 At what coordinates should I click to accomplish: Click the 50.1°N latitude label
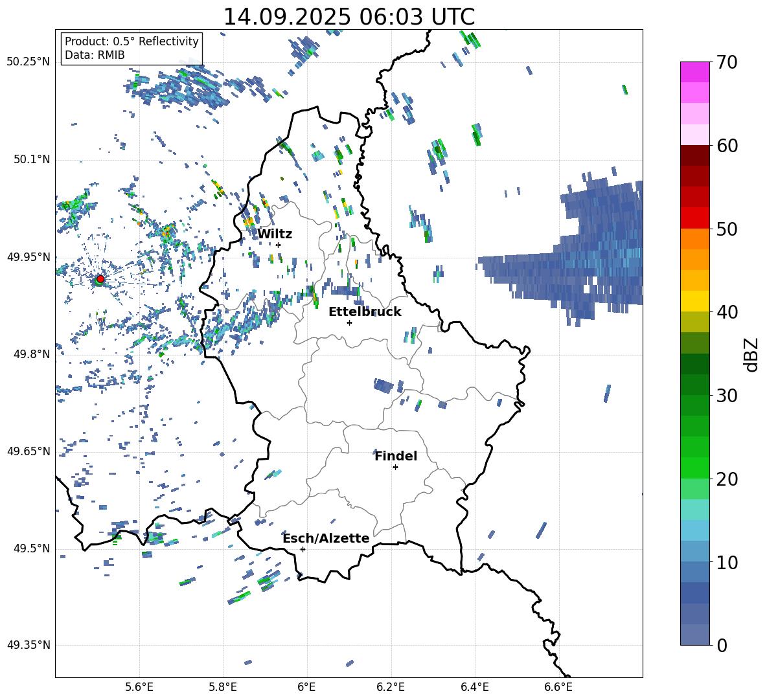coord(31,159)
